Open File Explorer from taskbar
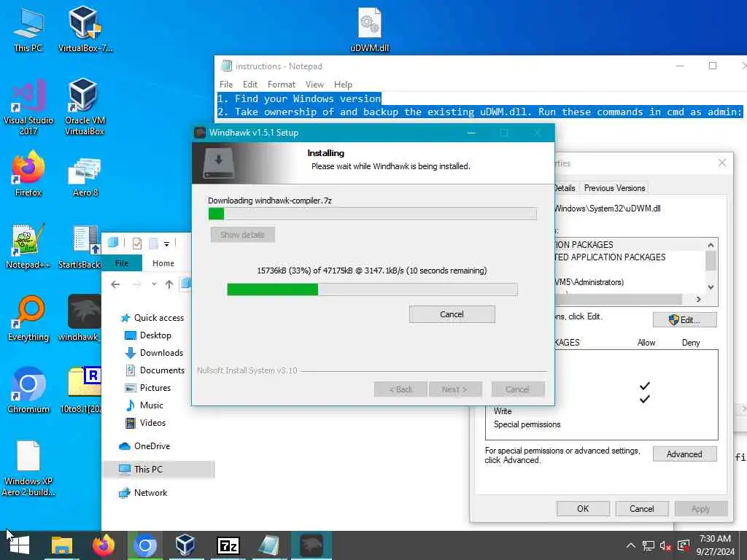747x560 pixels. (x=61, y=545)
